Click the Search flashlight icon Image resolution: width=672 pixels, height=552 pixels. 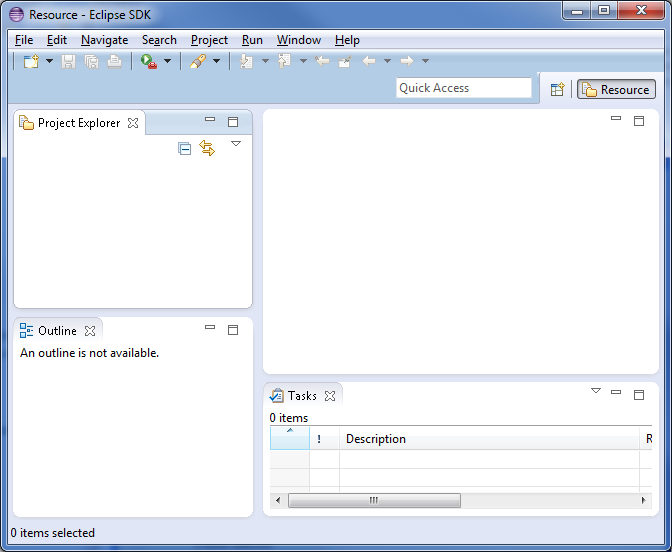click(198, 61)
